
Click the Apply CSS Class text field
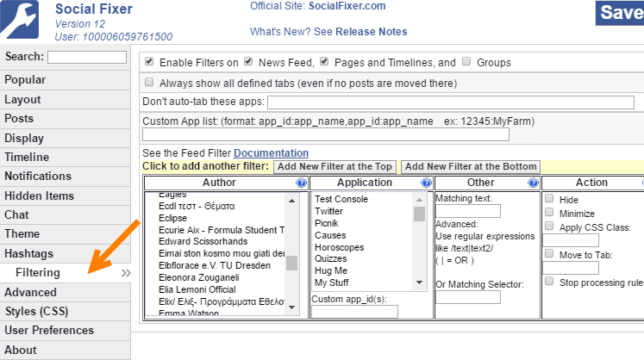(571, 240)
